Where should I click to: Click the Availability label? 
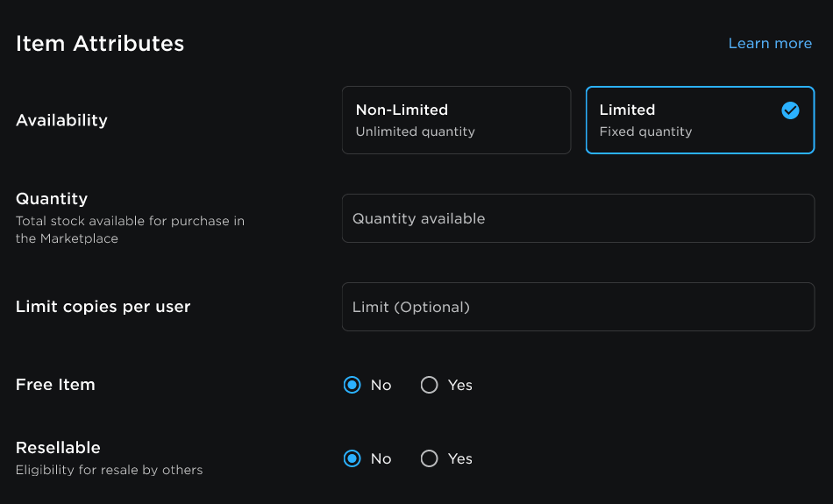[x=61, y=120]
